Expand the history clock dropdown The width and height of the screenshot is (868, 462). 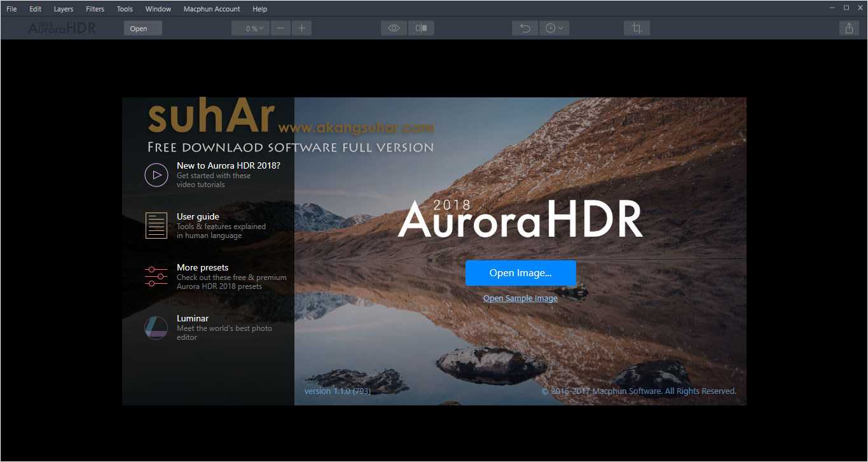point(554,29)
